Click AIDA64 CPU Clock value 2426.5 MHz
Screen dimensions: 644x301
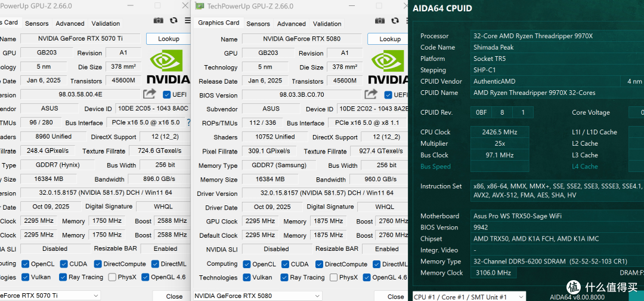coord(500,132)
